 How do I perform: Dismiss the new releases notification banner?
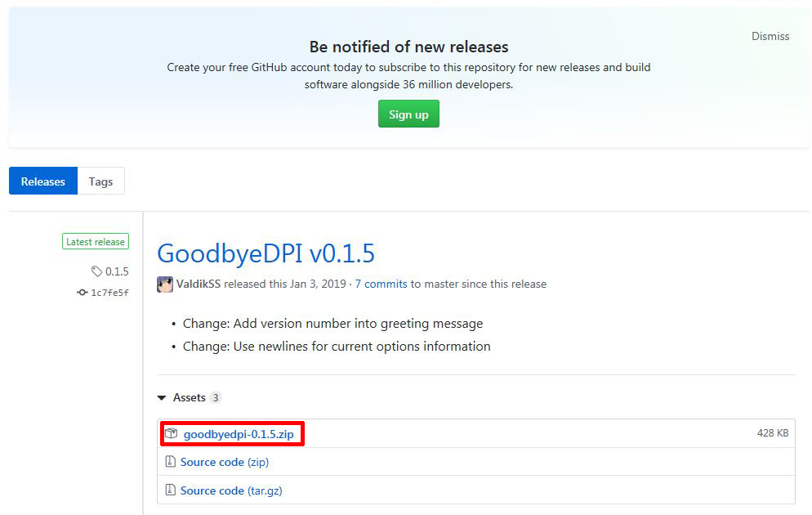pyautogui.click(x=770, y=36)
